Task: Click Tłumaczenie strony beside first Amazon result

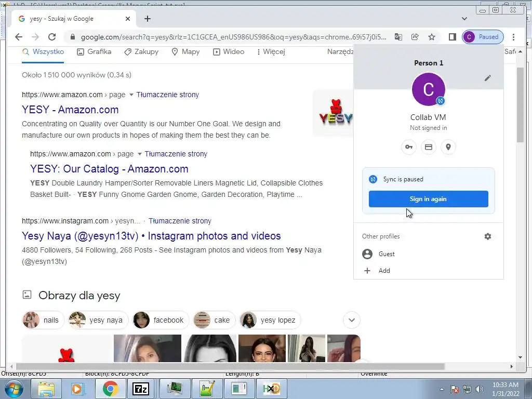Action: pyautogui.click(x=168, y=95)
